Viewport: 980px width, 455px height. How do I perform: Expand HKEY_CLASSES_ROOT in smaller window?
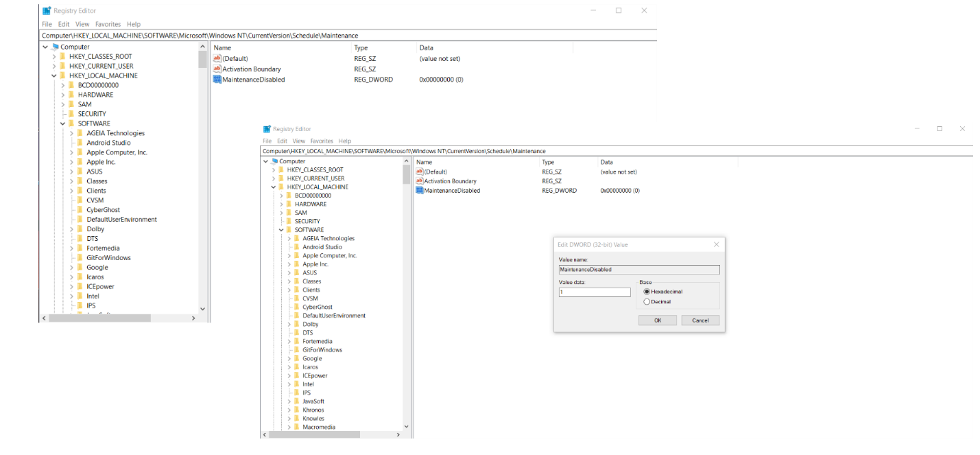click(53, 56)
